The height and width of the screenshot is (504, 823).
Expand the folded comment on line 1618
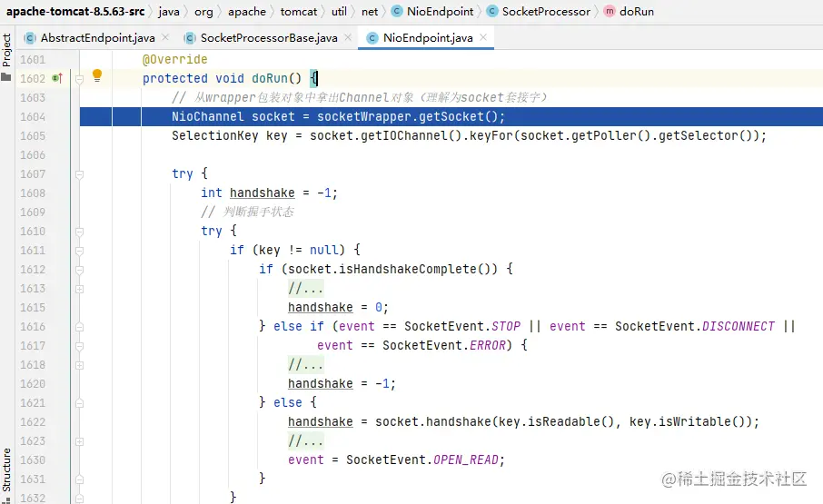click(79, 365)
